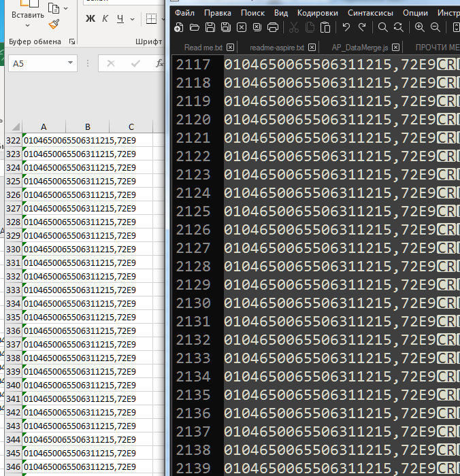
Task: Switch to the readme-aspire.txt tab
Action: (277, 48)
